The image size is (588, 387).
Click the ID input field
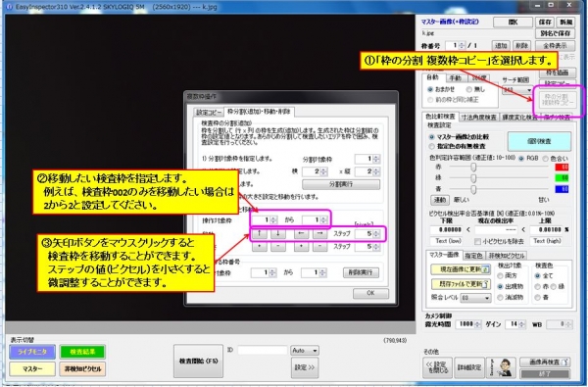262,350
